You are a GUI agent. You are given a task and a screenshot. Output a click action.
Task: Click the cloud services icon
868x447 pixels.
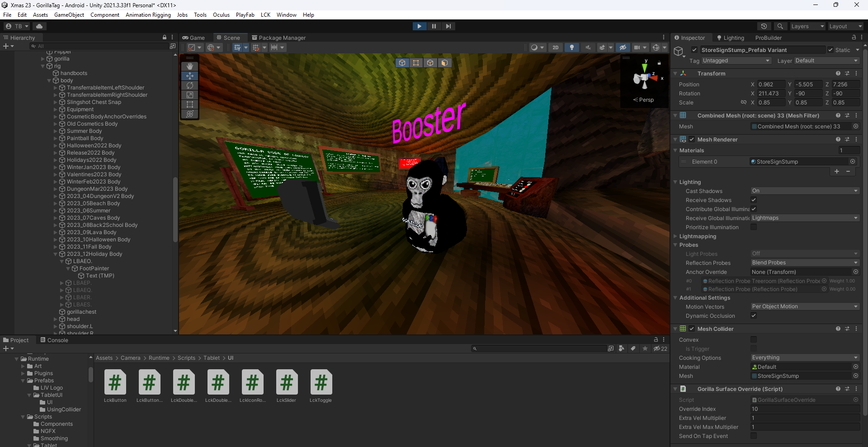(39, 26)
